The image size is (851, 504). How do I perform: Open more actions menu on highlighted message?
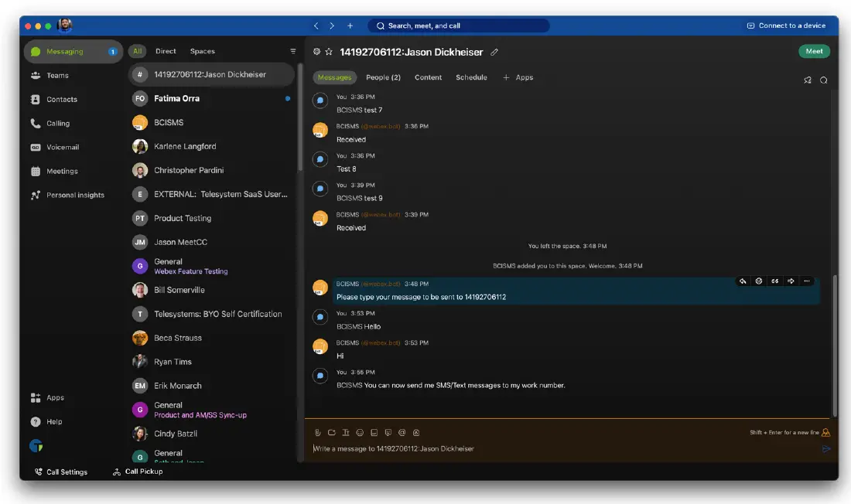tap(807, 281)
